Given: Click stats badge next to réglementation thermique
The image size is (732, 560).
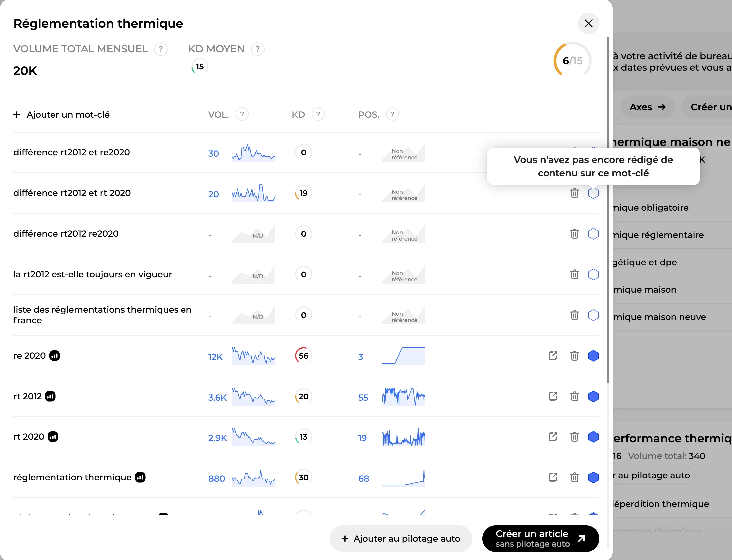Looking at the screenshot, I should [140, 477].
